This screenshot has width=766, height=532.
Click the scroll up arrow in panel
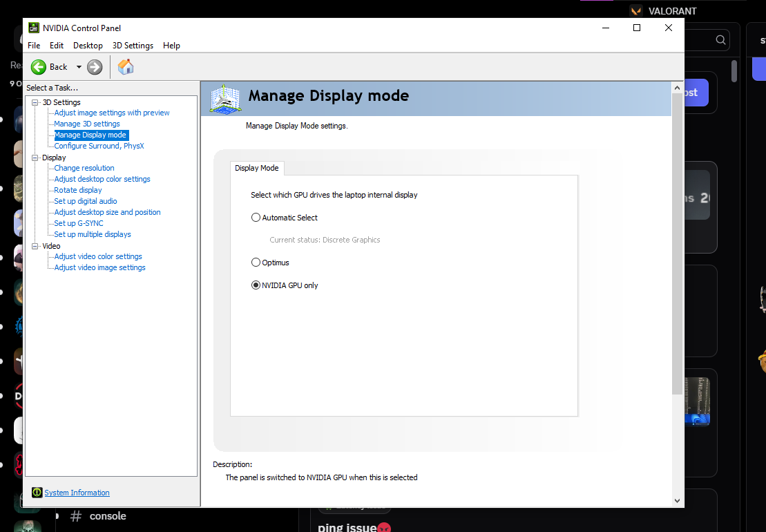tap(677, 88)
